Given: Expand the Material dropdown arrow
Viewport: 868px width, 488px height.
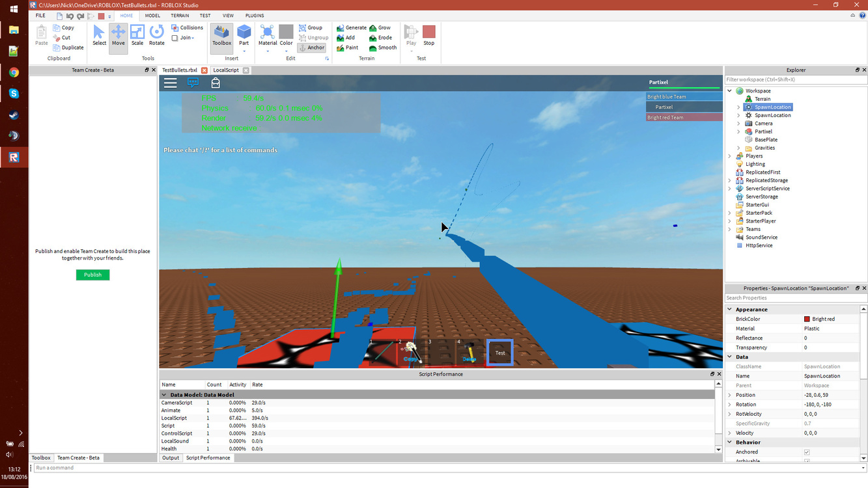Looking at the screenshot, I should pyautogui.click(x=268, y=51).
